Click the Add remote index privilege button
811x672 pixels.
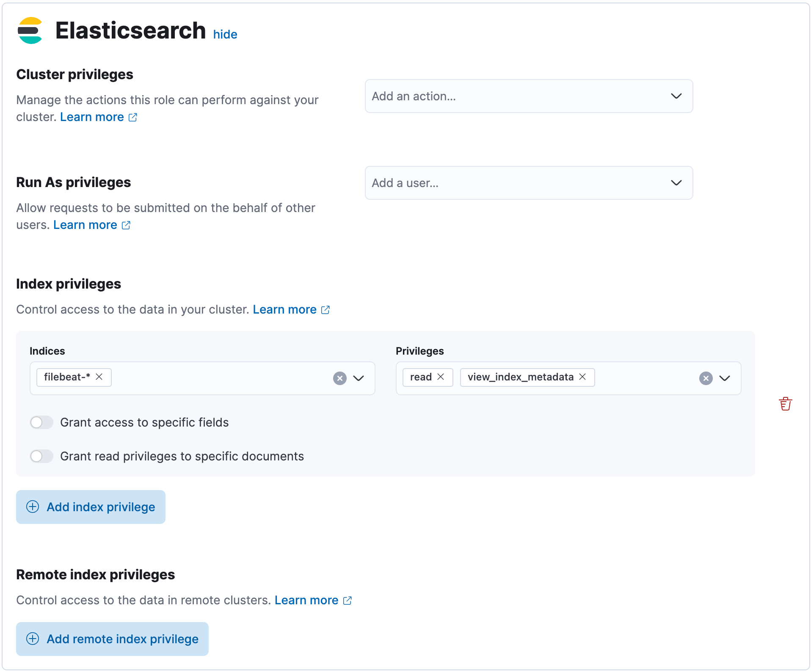(x=112, y=639)
